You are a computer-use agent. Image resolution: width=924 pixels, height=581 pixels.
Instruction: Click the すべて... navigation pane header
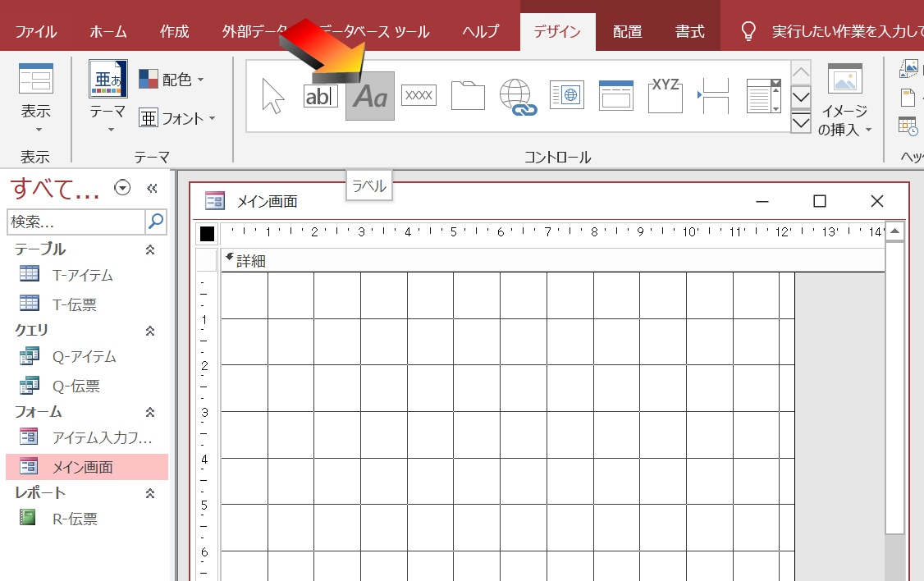point(55,188)
